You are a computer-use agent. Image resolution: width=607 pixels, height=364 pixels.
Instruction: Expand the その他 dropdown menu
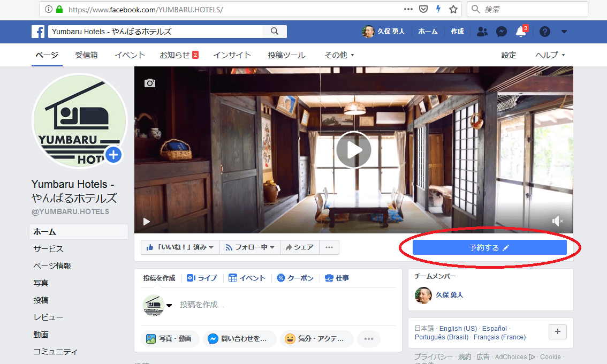click(x=339, y=55)
